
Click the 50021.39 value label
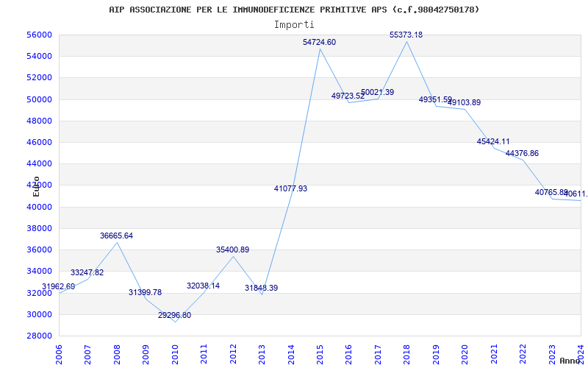point(377,93)
